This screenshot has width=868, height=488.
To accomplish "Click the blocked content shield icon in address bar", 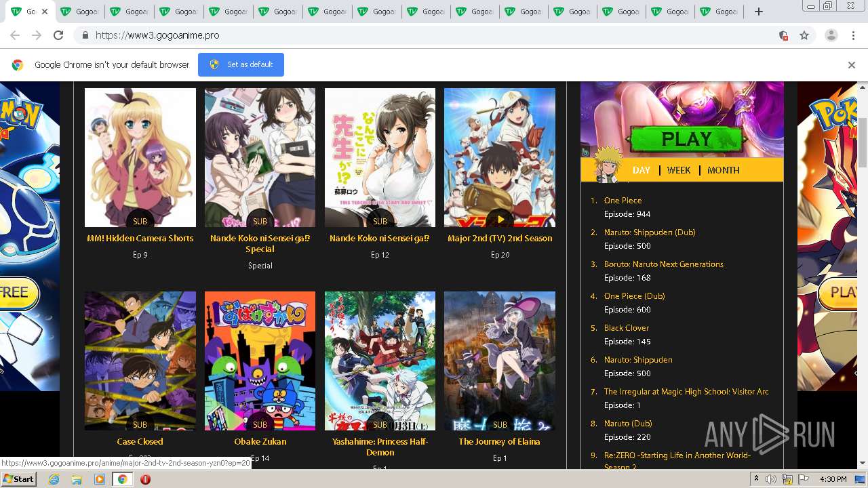I will click(x=783, y=35).
